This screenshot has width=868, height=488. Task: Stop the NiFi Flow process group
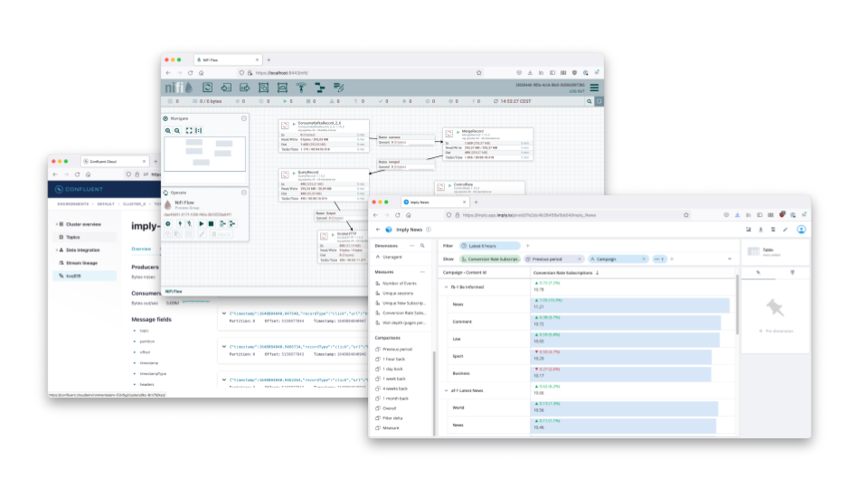point(212,223)
